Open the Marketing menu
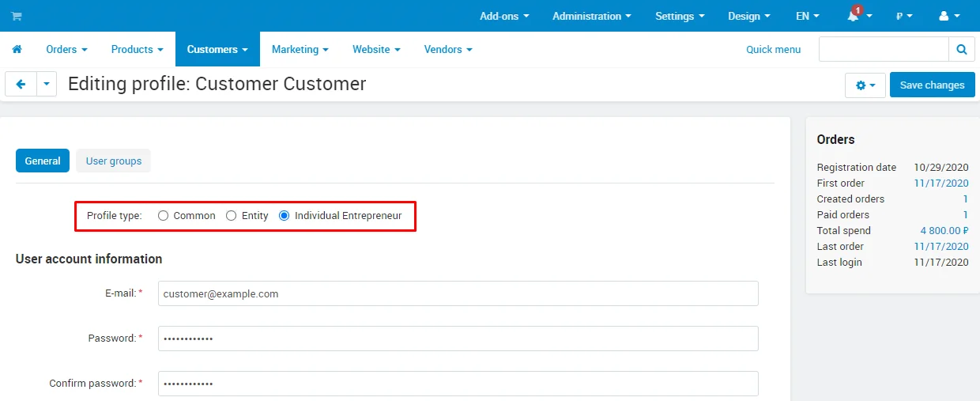 coord(300,49)
